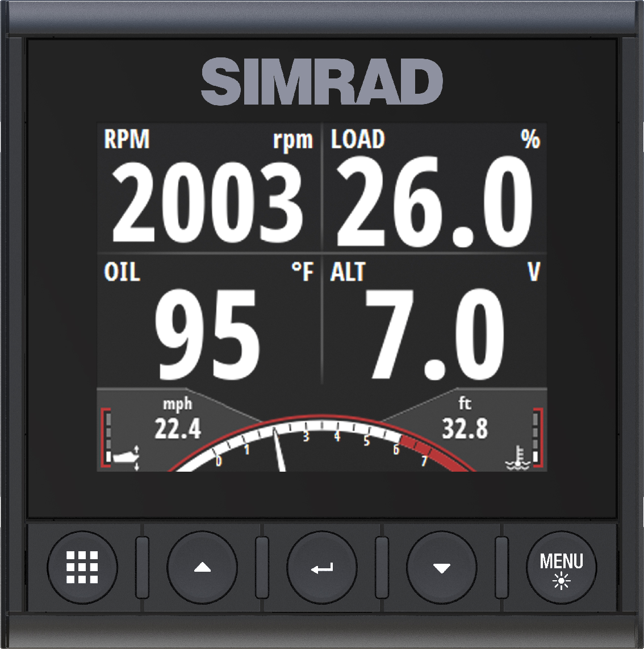Click the down arrow key
This screenshot has width=644, height=649.
click(x=442, y=567)
